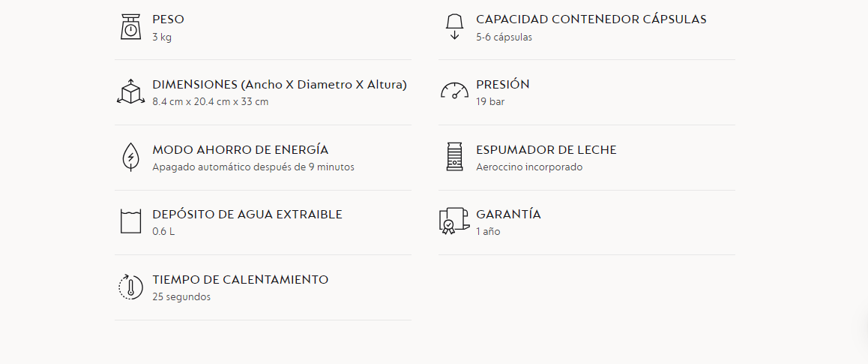Click the thermometer heating time icon
The width and height of the screenshot is (868, 364).
coord(130,287)
